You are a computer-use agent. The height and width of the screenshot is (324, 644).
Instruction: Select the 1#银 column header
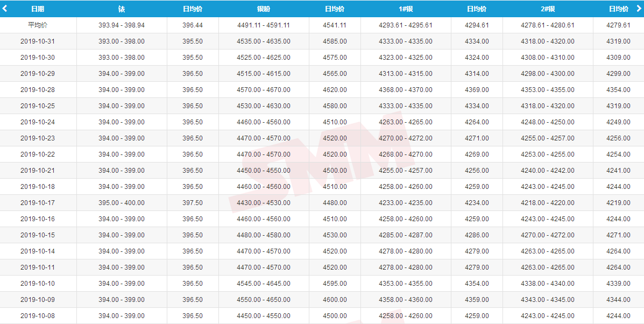click(x=405, y=9)
